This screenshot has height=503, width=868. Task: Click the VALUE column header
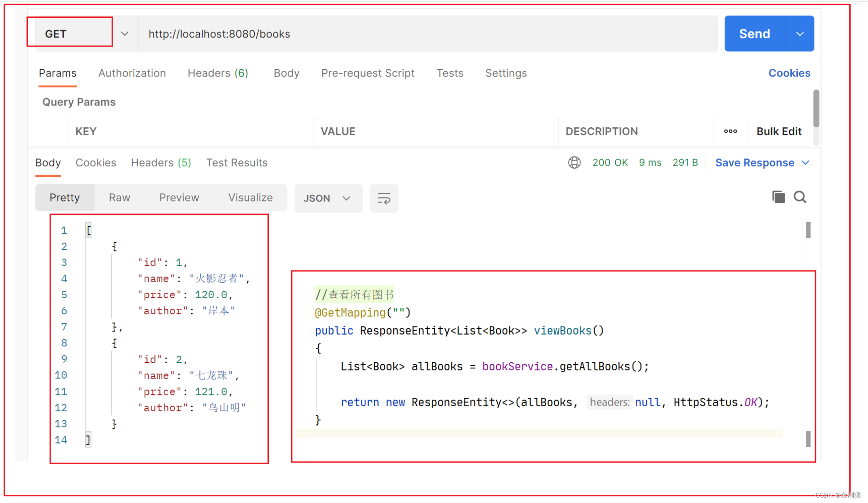click(338, 131)
